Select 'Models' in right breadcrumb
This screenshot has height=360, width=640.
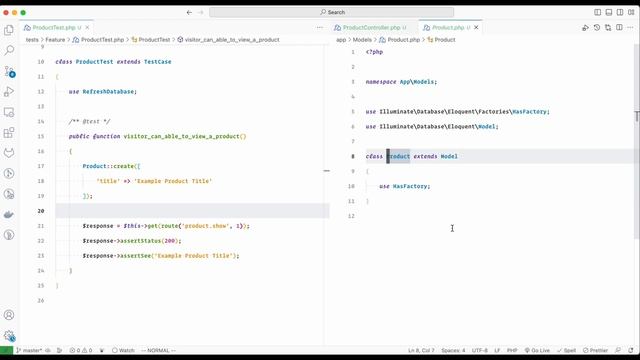(362, 40)
